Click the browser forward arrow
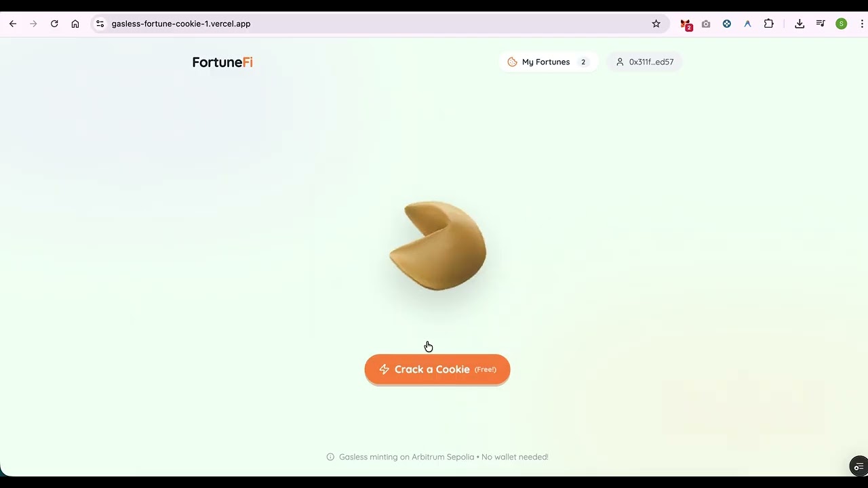 tap(33, 24)
